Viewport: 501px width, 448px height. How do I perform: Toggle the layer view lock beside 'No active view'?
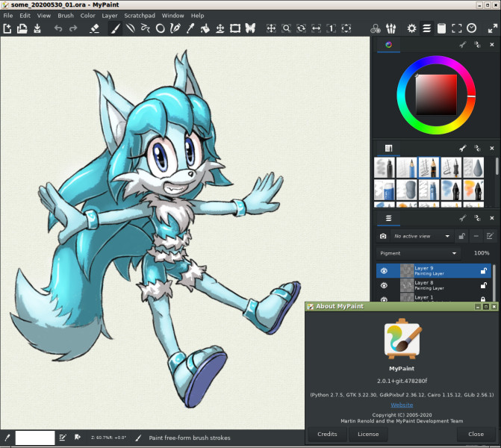click(461, 236)
